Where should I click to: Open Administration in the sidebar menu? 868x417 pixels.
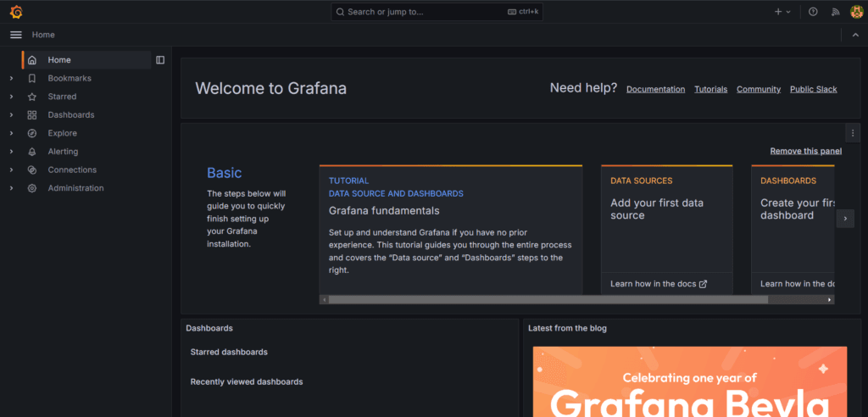(x=75, y=187)
